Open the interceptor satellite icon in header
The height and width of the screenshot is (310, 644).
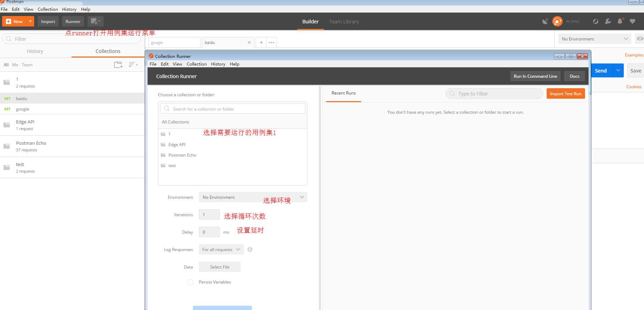(x=545, y=21)
